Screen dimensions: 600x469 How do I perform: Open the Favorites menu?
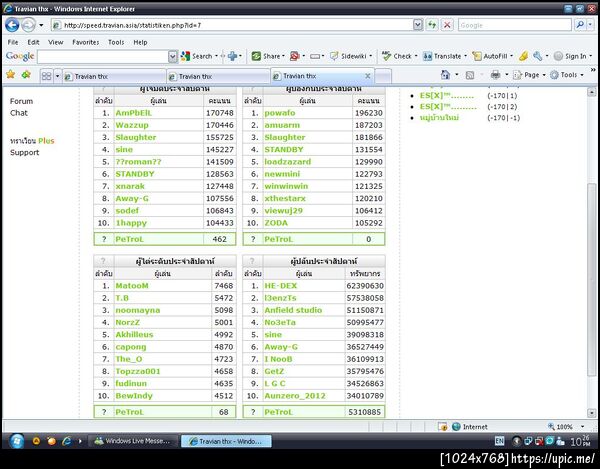click(x=86, y=42)
